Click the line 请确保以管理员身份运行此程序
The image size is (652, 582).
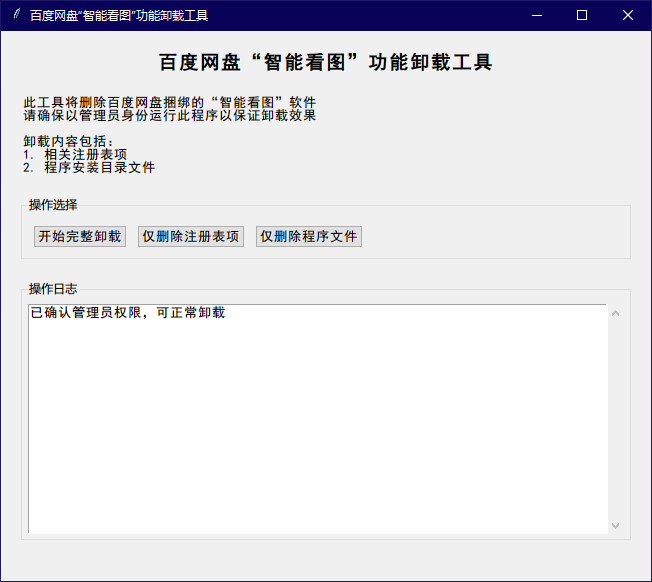[170, 115]
